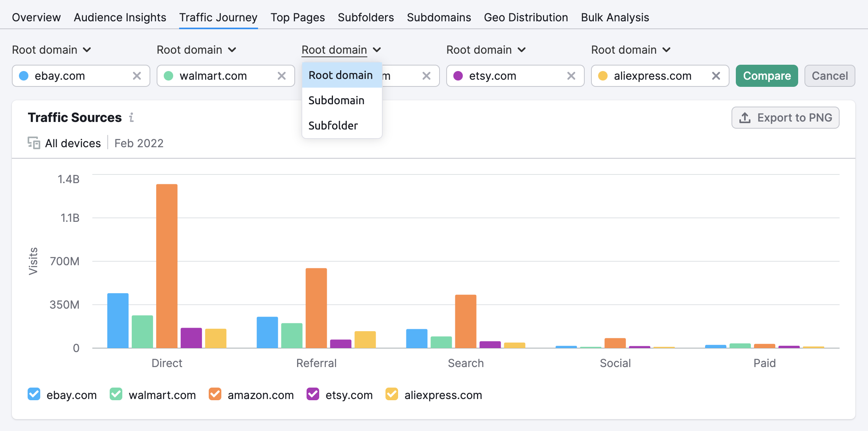
Task: Click the Cancel button
Action: click(830, 76)
